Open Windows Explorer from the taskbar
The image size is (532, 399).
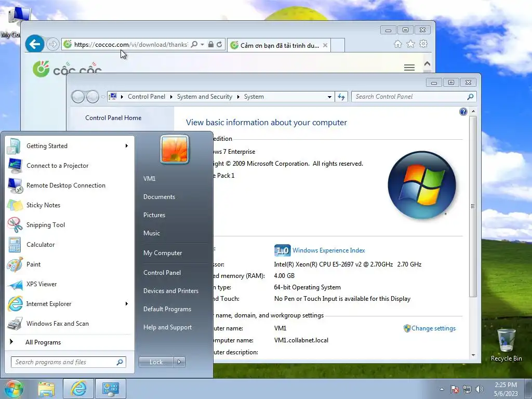click(46, 389)
